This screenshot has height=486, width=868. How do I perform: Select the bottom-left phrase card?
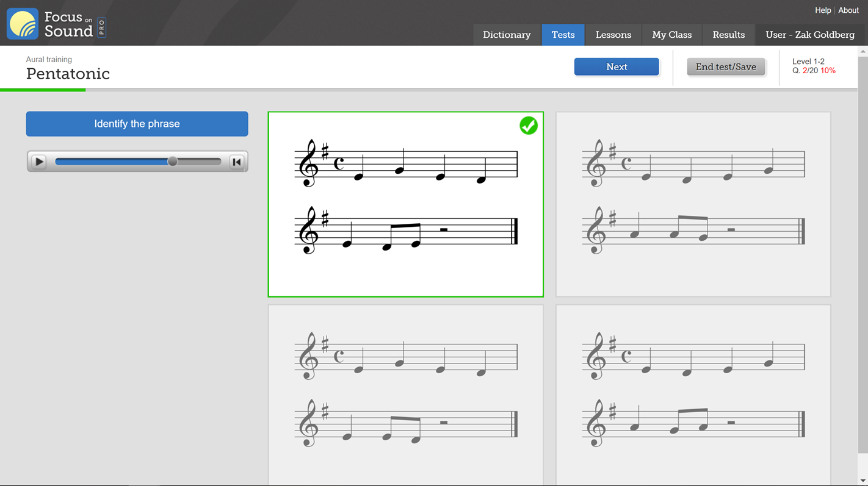(x=405, y=395)
